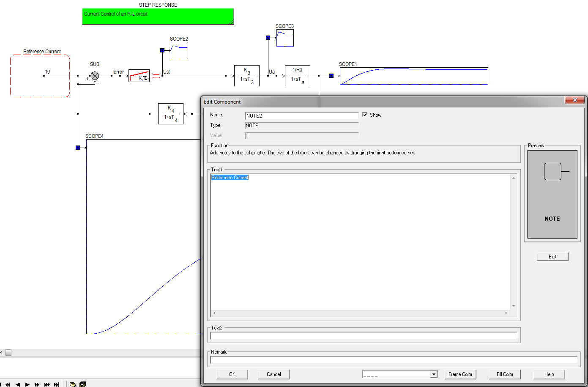The width and height of the screenshot is (588, 387).
Task: Click OK in Edit Component dialog
Action: (x=232, y=374)
